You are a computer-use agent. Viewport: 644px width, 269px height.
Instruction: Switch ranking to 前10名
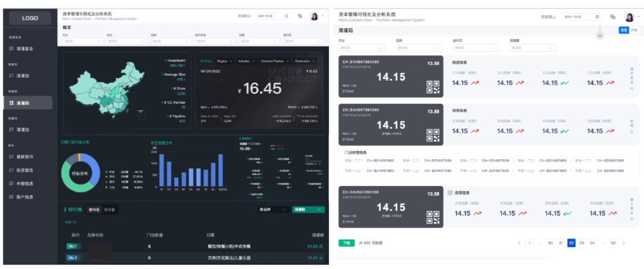[94, 209]
